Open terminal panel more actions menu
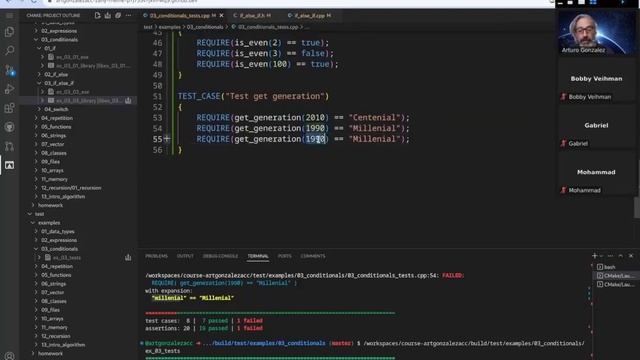640x360 pixels. click(610, 256)
